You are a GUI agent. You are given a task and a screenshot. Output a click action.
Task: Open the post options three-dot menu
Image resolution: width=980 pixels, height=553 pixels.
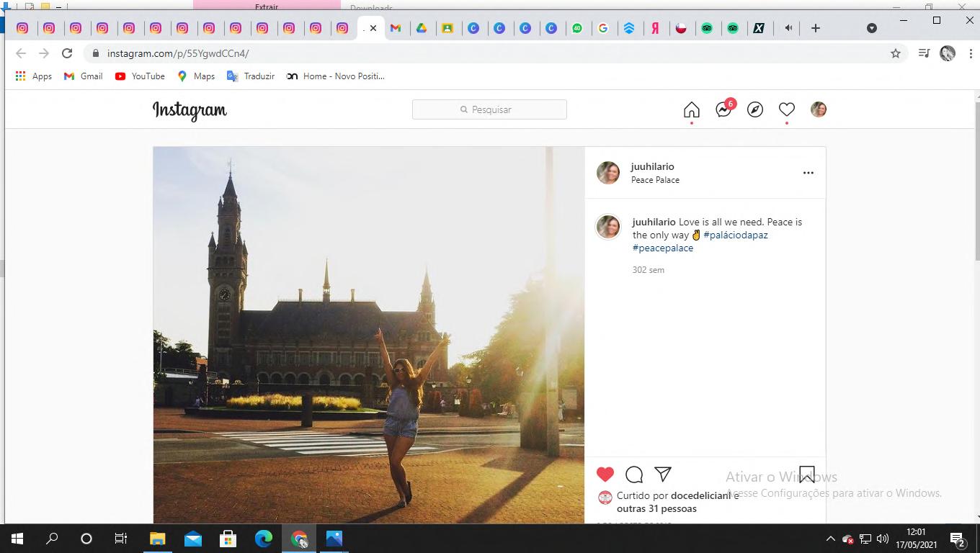[808, 173]
